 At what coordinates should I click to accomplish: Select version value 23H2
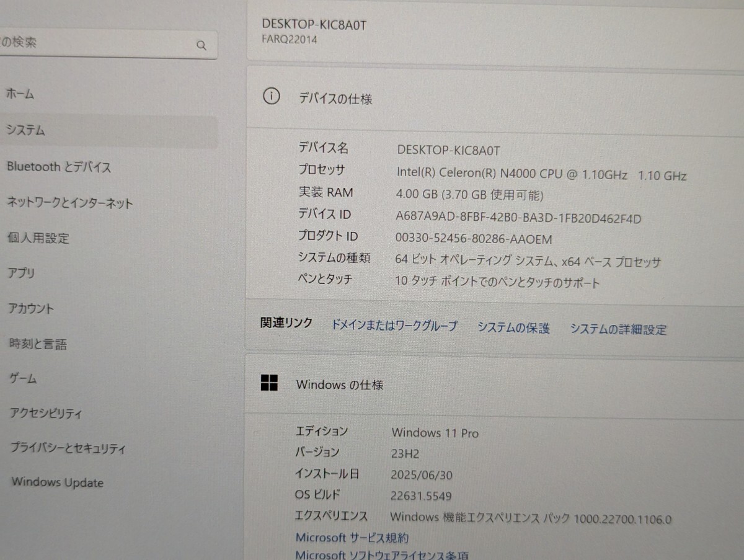coord(405,453)
